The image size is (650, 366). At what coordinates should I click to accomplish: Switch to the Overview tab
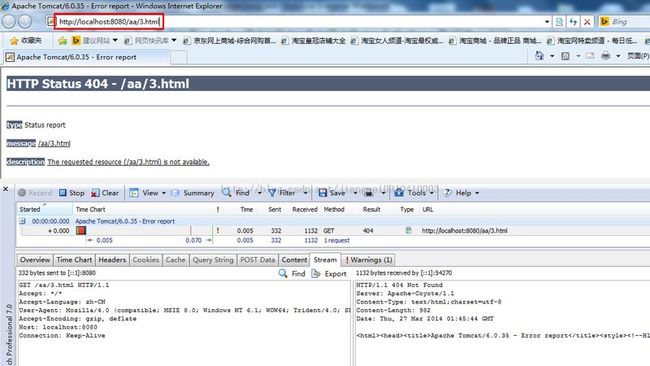(35, 260)
